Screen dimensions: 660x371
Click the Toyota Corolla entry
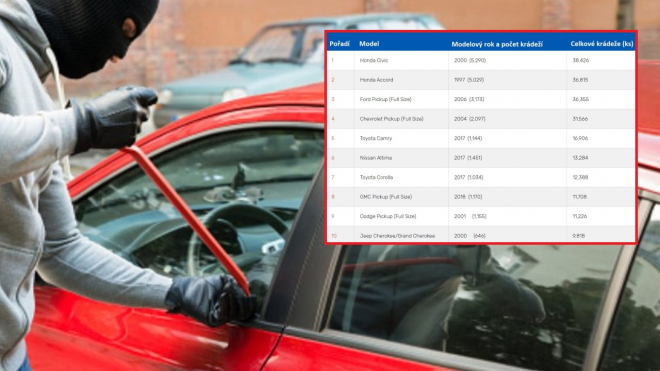376,177
